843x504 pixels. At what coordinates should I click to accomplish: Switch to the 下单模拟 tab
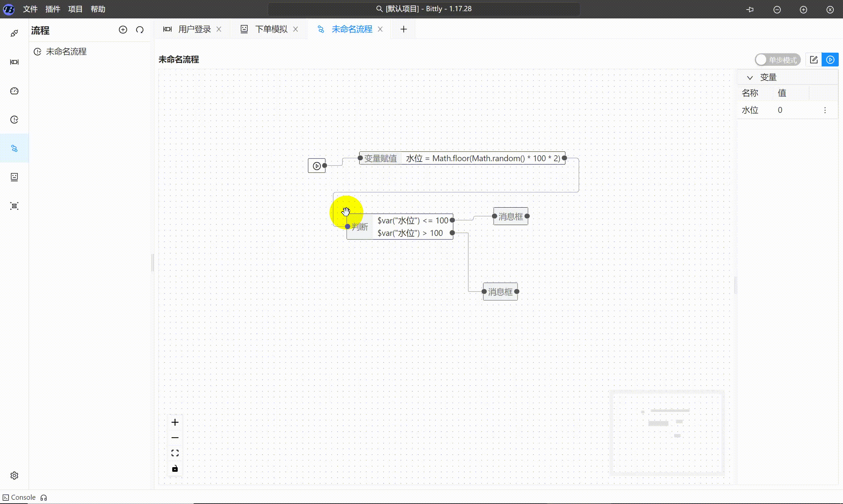tap(271, 29)
